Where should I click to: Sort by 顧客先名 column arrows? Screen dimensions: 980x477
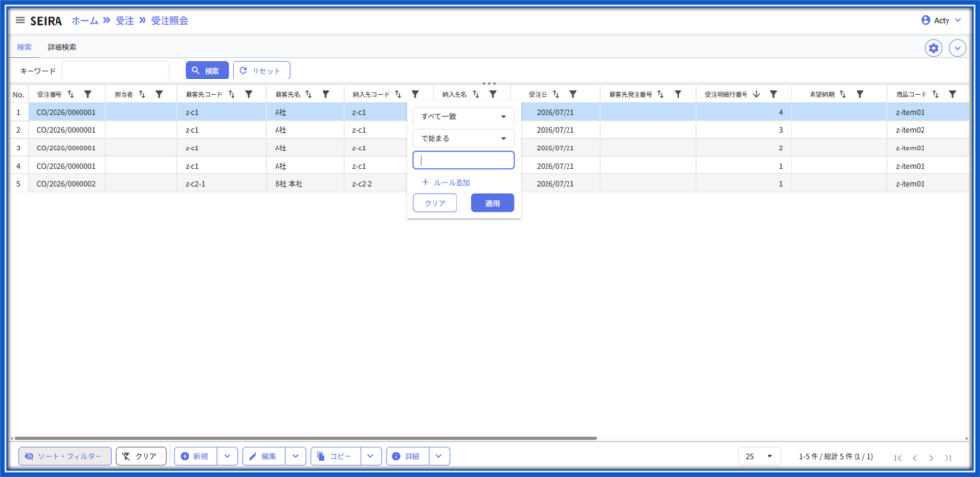click(309, 94)
